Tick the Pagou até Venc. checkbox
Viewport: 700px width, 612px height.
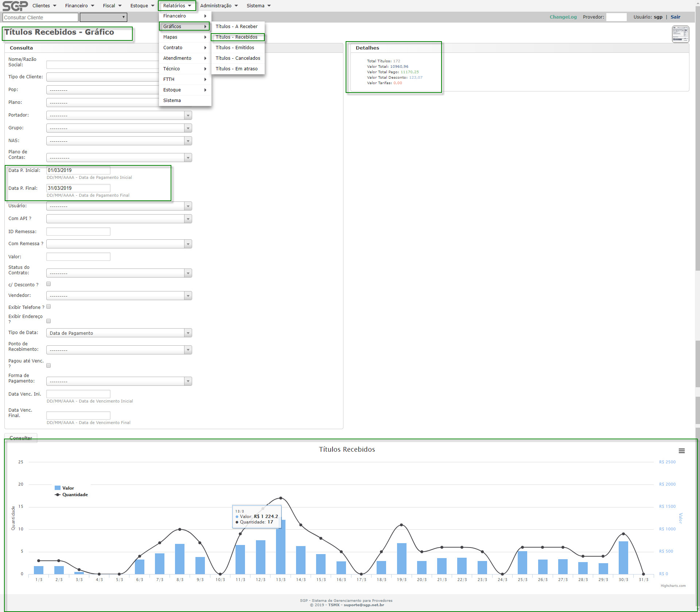point(48,365)
